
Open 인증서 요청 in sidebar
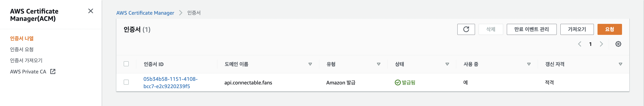coord(22,49)
